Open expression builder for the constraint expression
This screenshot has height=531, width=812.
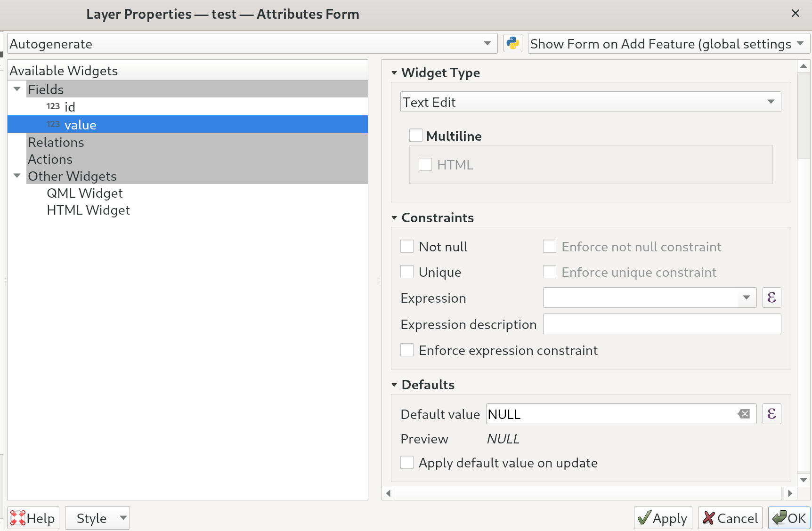pos(771,298)
